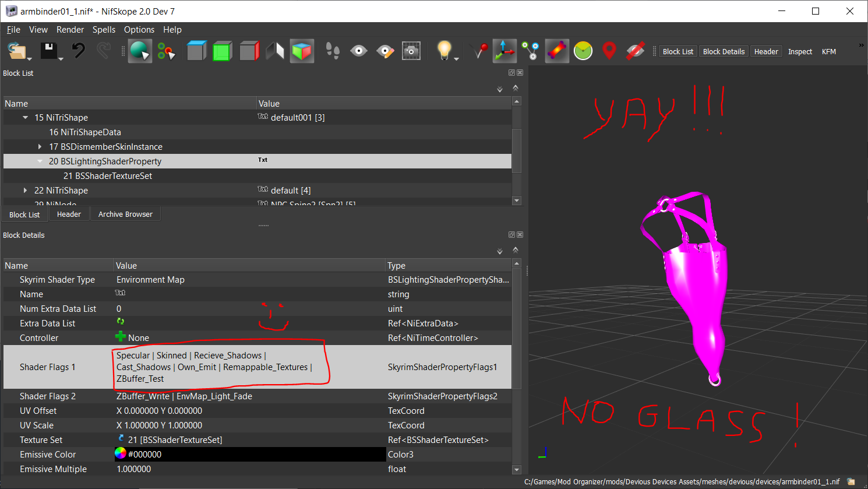Image resolution: width=868 pixels, height=489 pixels.
Task: Click the Load file folder icon
Action: pyautogui.click(x=19, y=51)
